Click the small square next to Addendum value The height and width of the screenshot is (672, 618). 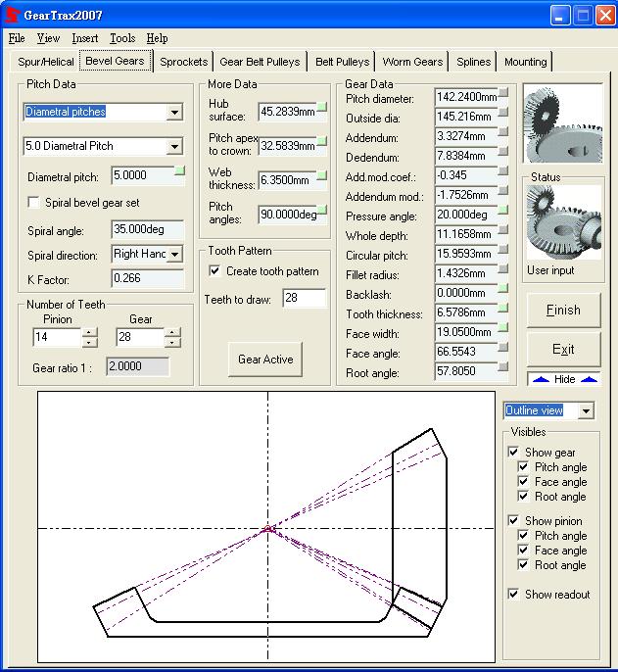point(503,131)
